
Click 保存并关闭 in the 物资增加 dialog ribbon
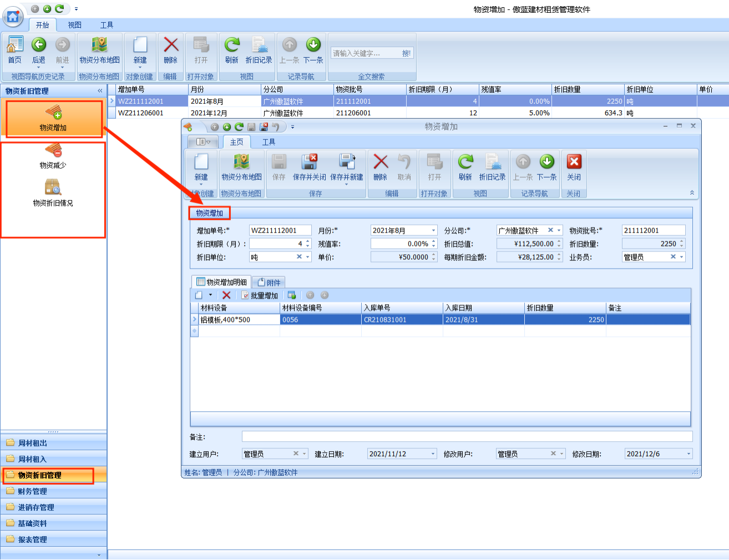pos(310,168)
